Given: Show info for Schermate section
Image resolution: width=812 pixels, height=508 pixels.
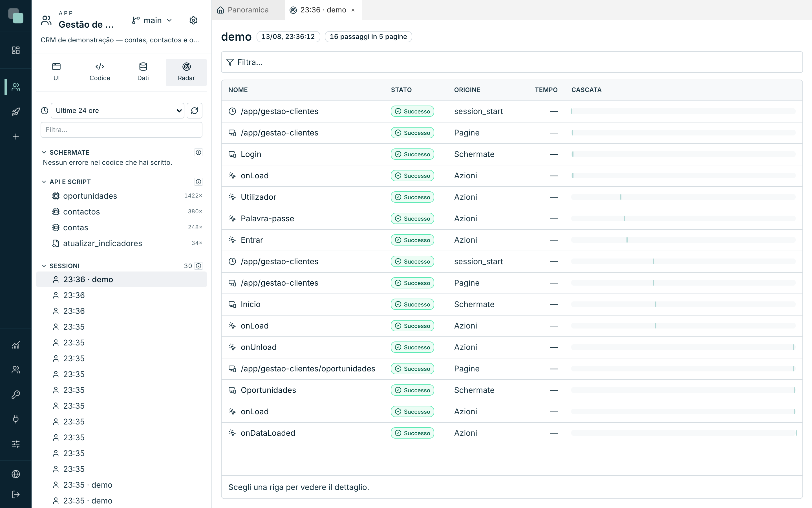Looking at the screenshot, I should click(x=199, y=152).
